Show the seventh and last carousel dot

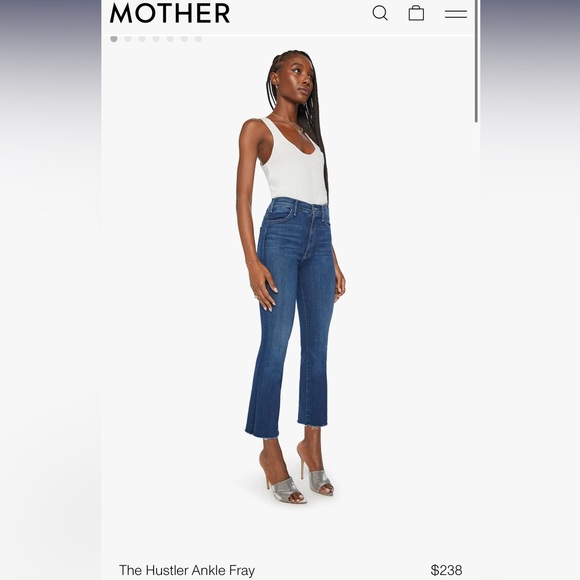[198, 39]
